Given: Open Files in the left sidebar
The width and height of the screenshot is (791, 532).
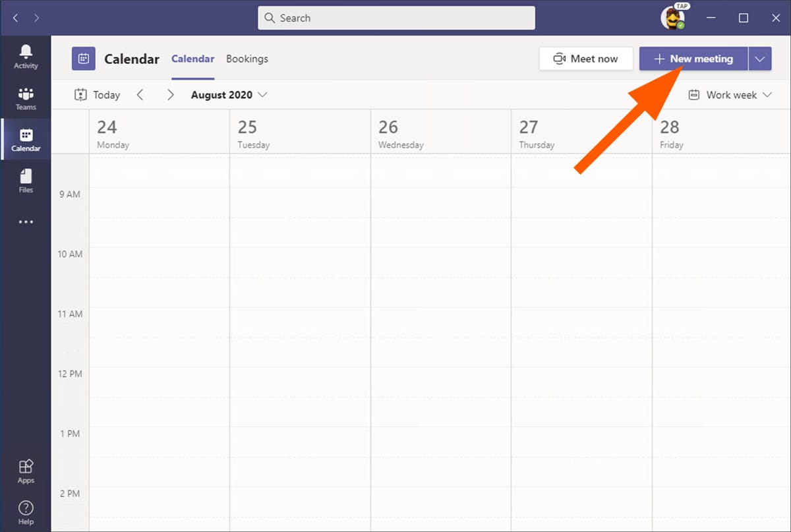Looking at the screenshot, I should [26, 180].
